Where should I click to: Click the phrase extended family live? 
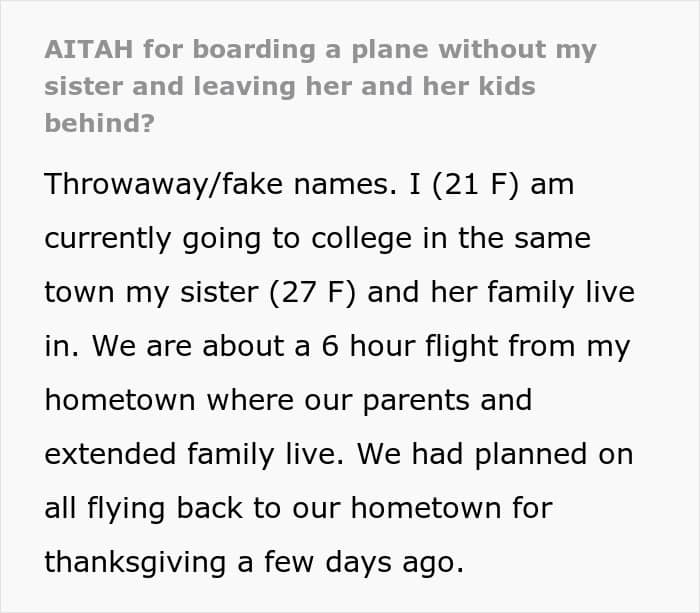[x=195, y=455]
